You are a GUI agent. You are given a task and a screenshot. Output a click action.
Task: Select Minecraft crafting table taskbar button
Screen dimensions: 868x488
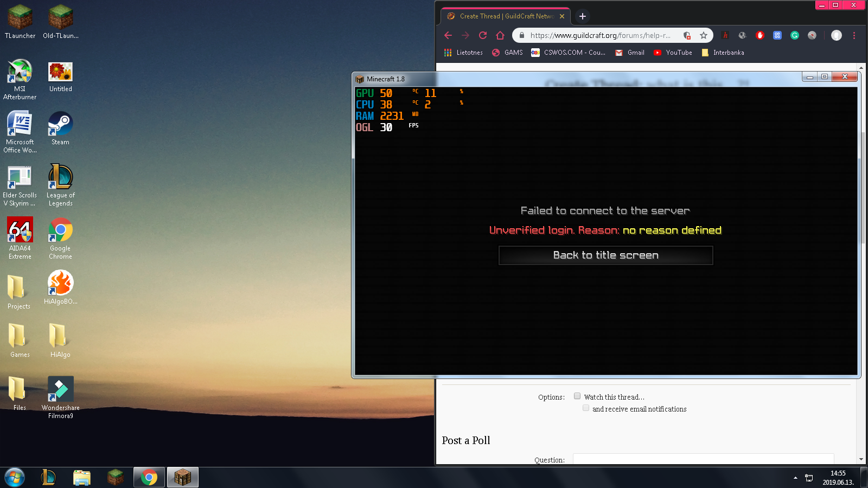coord(183,477)
